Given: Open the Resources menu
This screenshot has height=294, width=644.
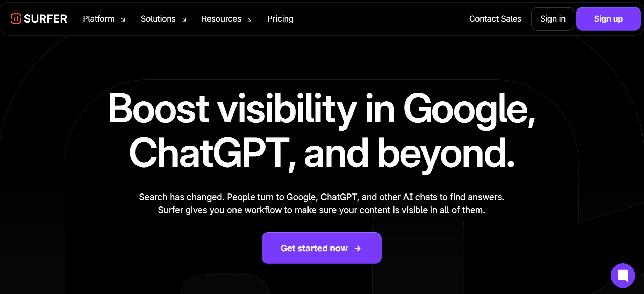Looking at the screenshot, I should tap(221, 19).
